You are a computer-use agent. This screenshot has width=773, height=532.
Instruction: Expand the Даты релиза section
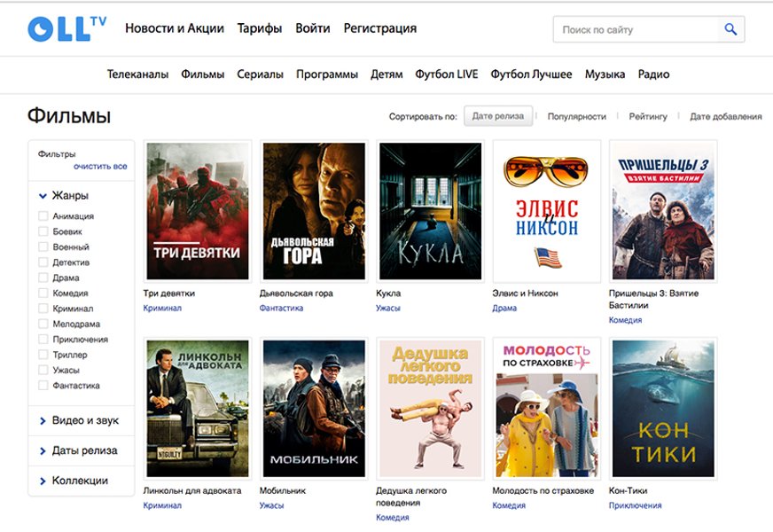(x=84, y=450)
